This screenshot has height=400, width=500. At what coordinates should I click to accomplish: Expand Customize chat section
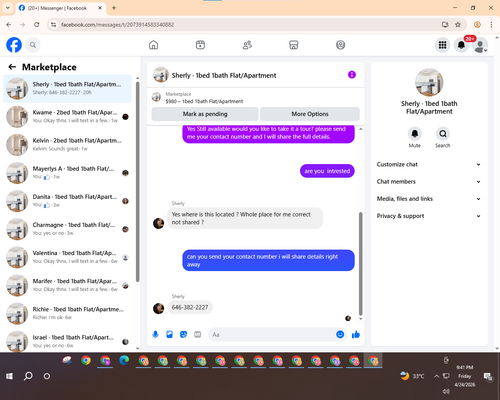[x=429, y=164]
